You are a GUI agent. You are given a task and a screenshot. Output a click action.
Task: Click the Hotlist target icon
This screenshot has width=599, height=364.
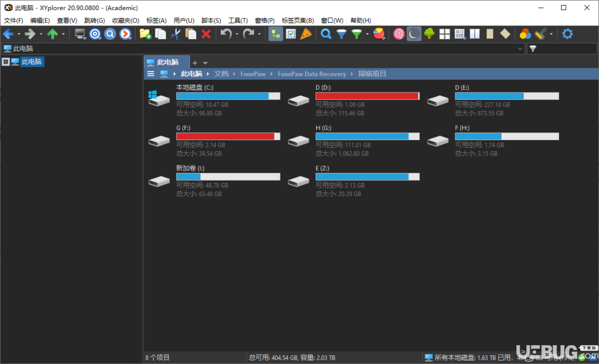coord(95,34)
